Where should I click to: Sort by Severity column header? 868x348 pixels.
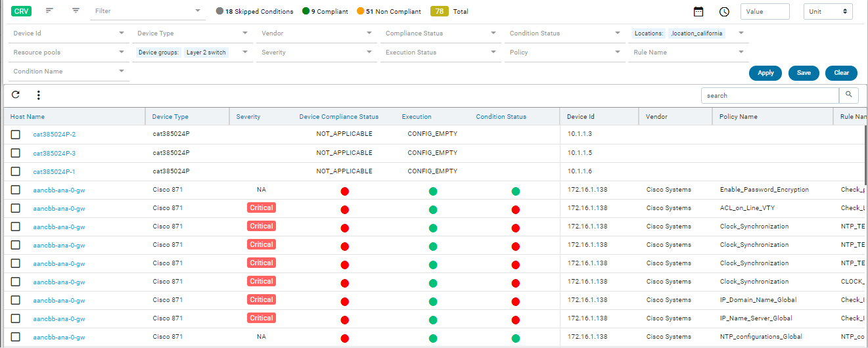(x=248, y=117)
